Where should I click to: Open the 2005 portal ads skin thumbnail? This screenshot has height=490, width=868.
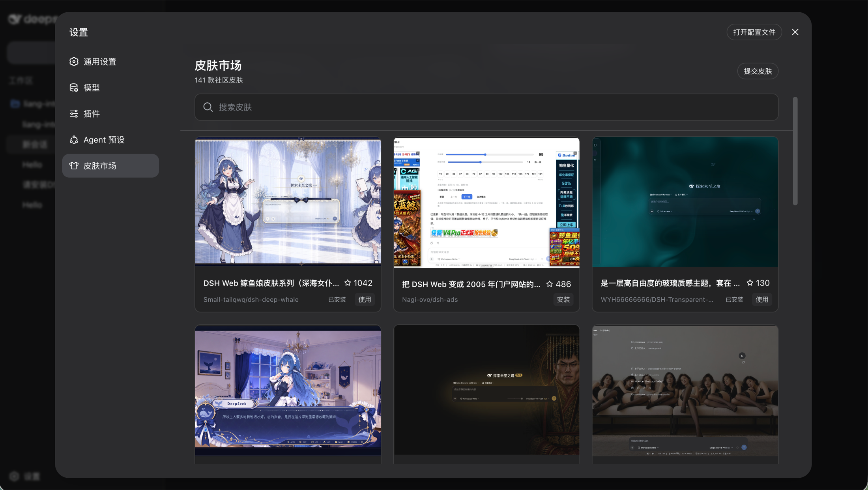pyautogui.click(x=486, y=203)
